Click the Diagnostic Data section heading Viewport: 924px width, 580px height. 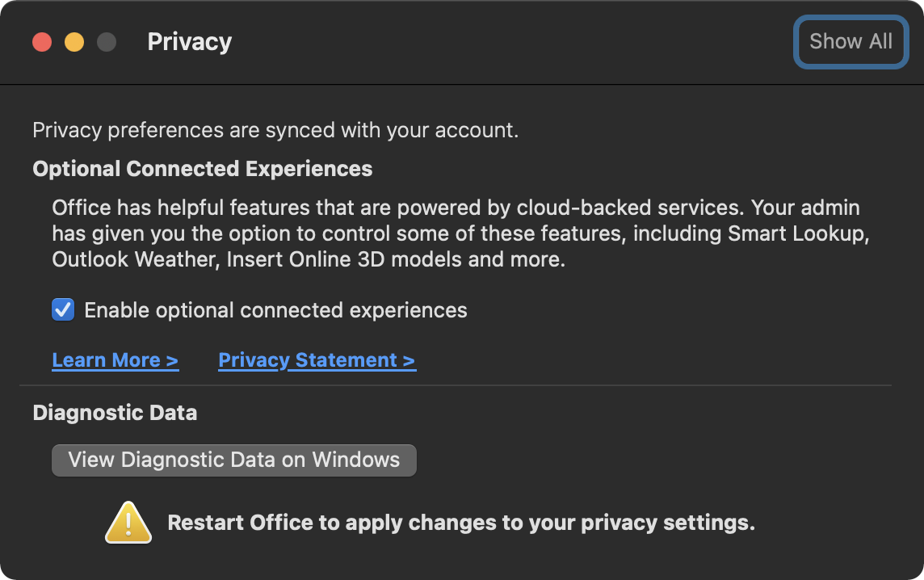pos(115,412)
